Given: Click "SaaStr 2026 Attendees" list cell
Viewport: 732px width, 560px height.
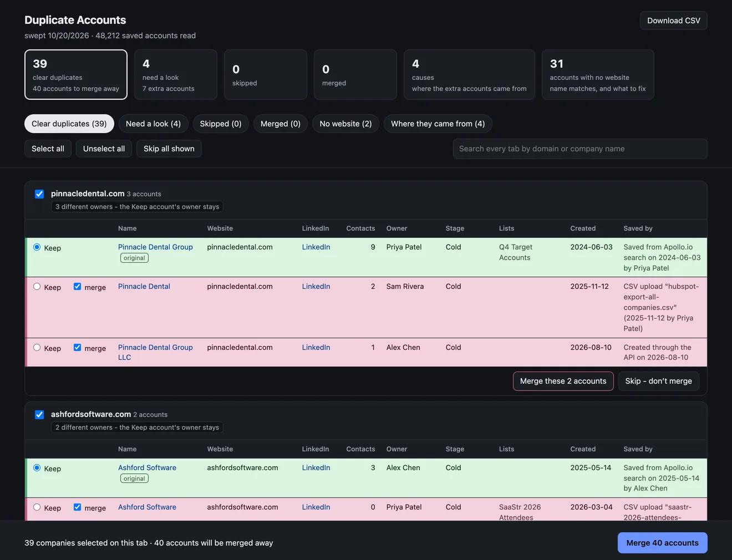Looking at the screenshot, I should click(520, 512).
